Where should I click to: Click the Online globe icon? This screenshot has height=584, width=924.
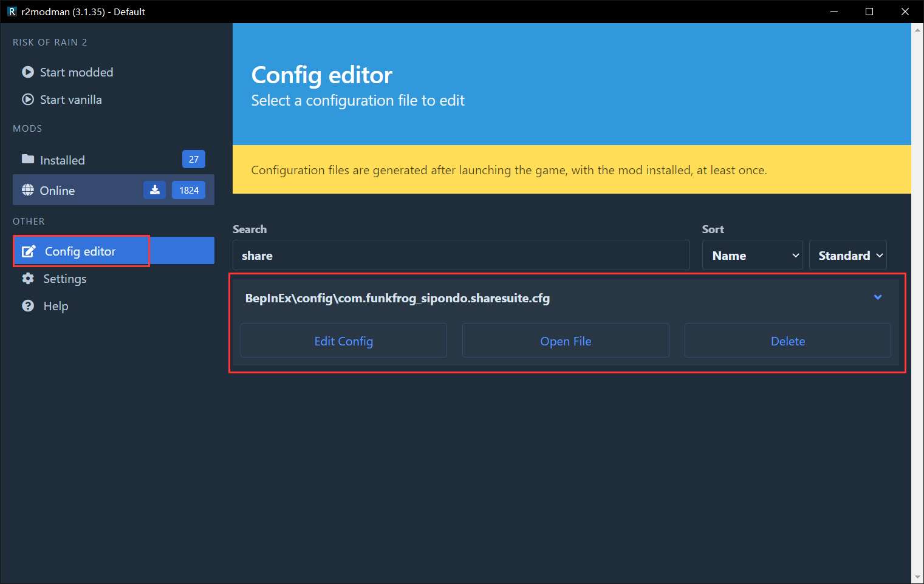click(28, 191)
